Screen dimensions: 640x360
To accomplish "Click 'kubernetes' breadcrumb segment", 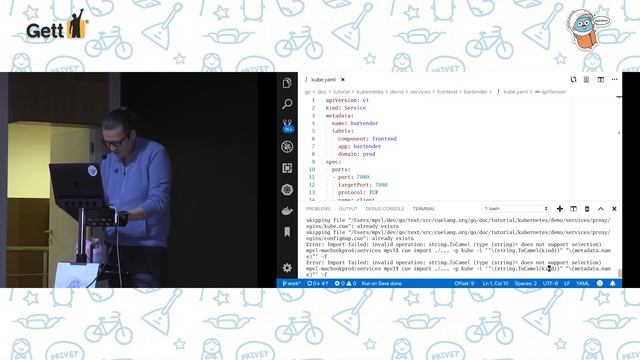I will coord(370,92).
